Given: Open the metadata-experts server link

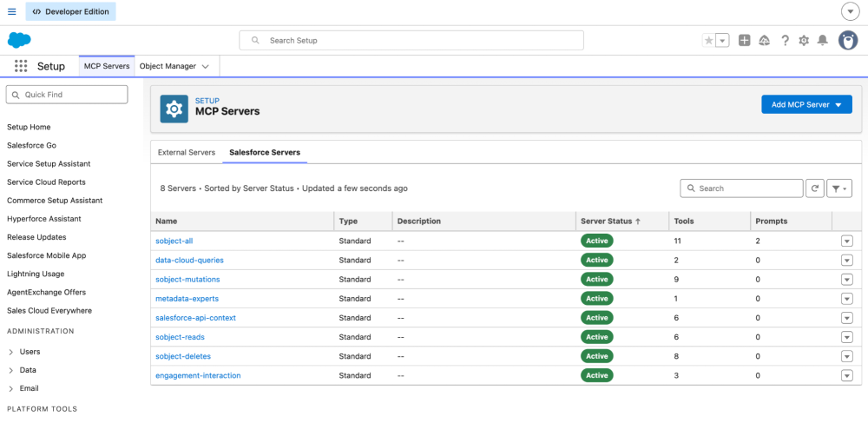Looking at the screenshot, I should click(187, 299).
